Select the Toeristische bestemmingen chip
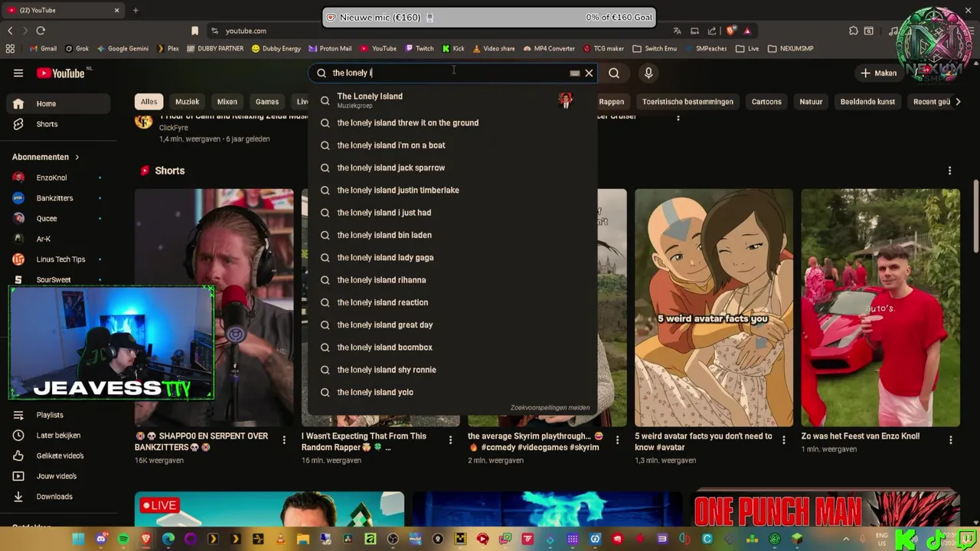This screenshot has height=551, width=980. click(688, 101)
